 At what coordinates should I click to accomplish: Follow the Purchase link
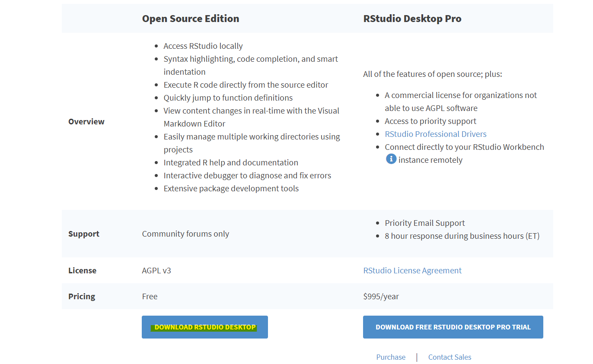click(391, 357)
